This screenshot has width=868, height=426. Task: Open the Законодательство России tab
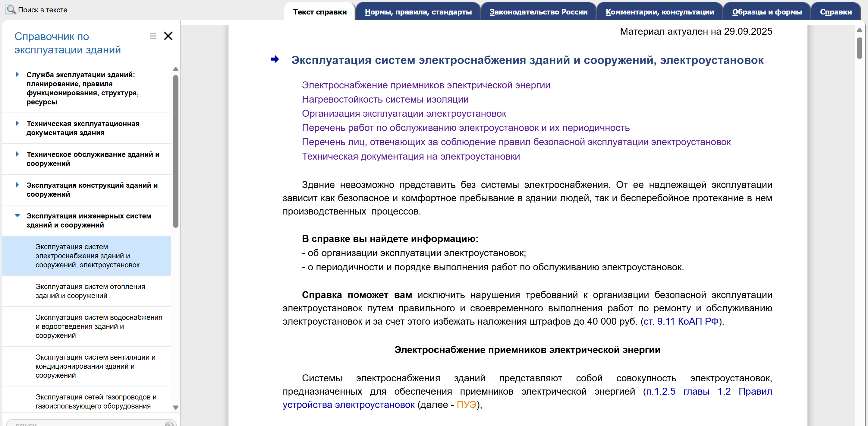538,12
